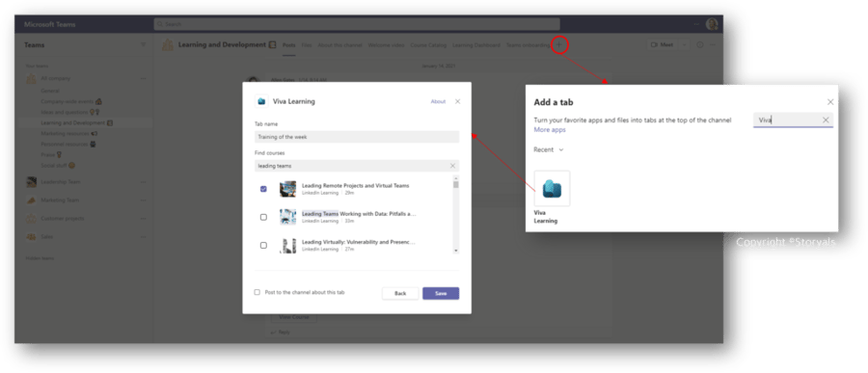
Task: Open Sales team more options
Action: point(144,237)
